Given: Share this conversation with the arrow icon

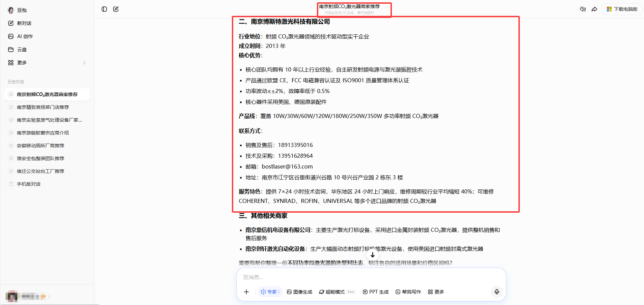Looking at the screenshot, I should [x=594, y=9].
